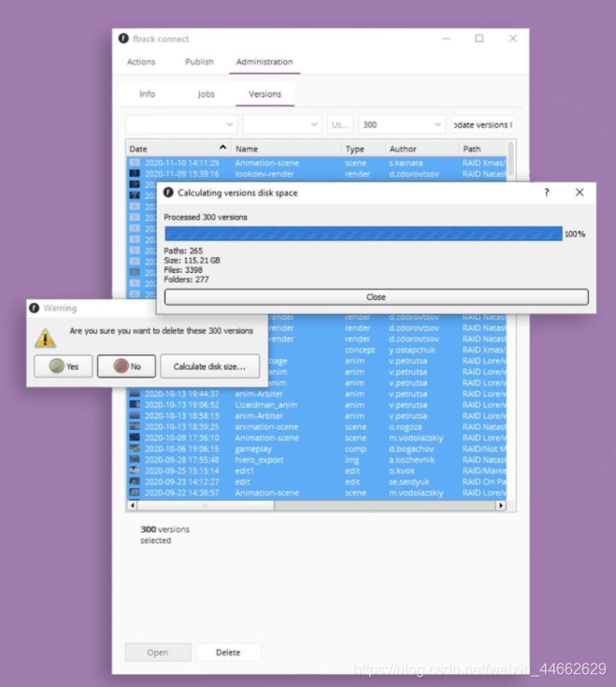Screen dimensions: 616x687
Task: Click thumbnail of 2020-09-22 14:38:57 row
Action: coord(135,492)
